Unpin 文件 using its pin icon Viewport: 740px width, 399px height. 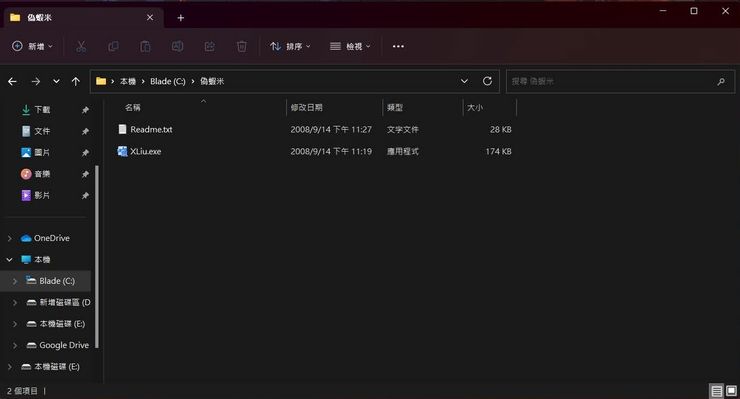(x=85, y=131)
